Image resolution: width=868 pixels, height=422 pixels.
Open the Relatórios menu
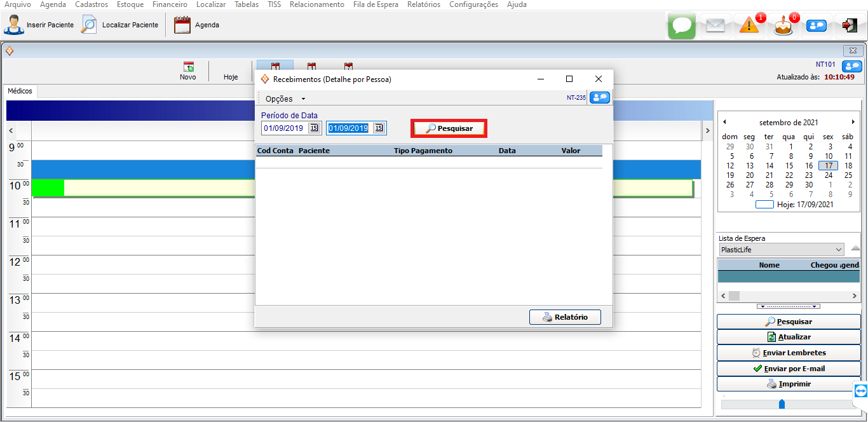pyautogui.click(x=423, y=4)
